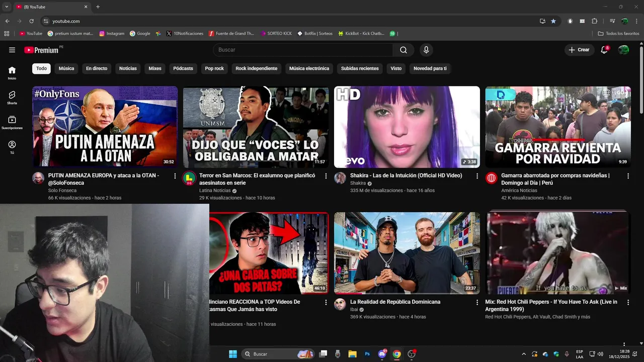Open Chrome three-dot menu
This screenshot has height=362, width=644.
click(x=636, y=21)
